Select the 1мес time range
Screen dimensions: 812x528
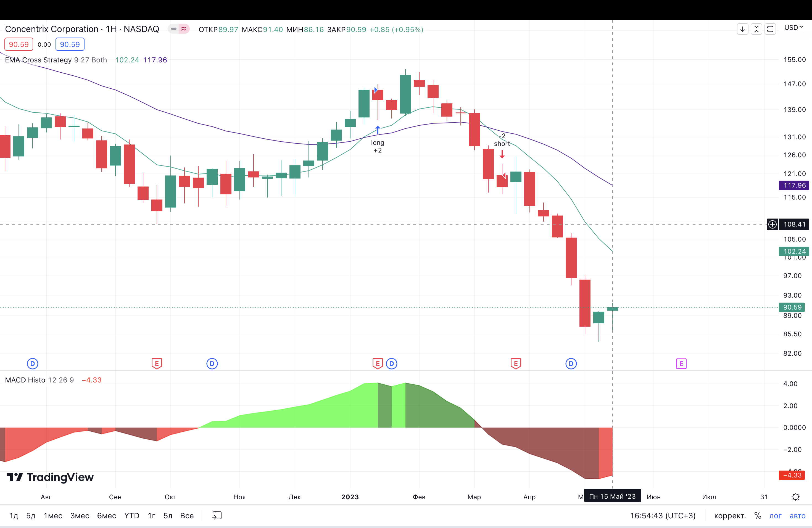53,515
